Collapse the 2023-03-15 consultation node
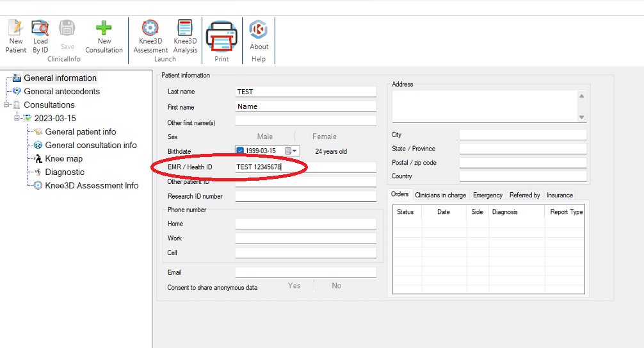 coord(17,119)
